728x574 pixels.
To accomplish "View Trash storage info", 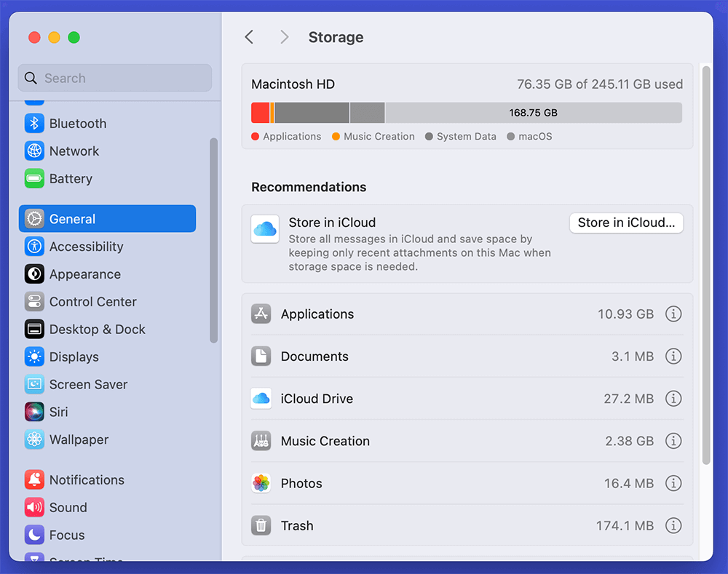I will coord(673,525).
